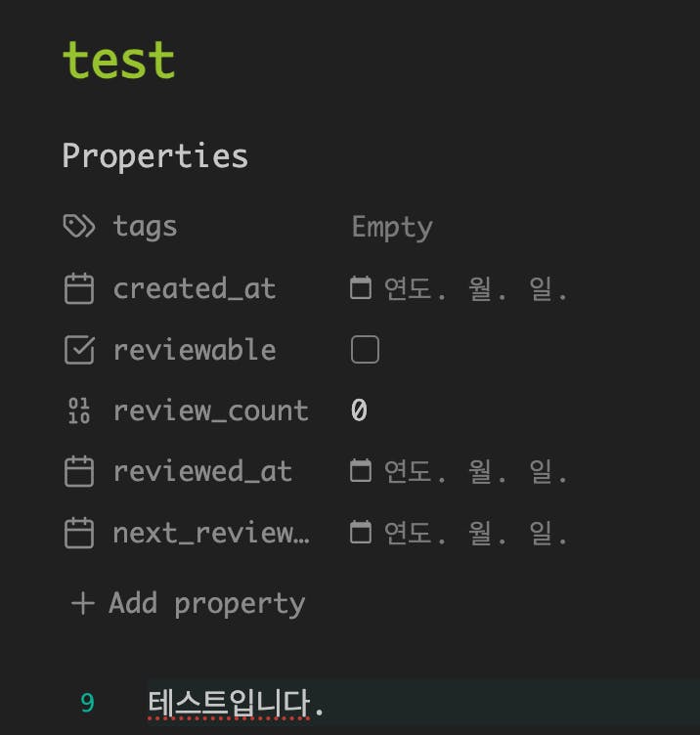Click the next_review calendar type icon
This screenshot has height=735, width=700.
coord(78,534)
